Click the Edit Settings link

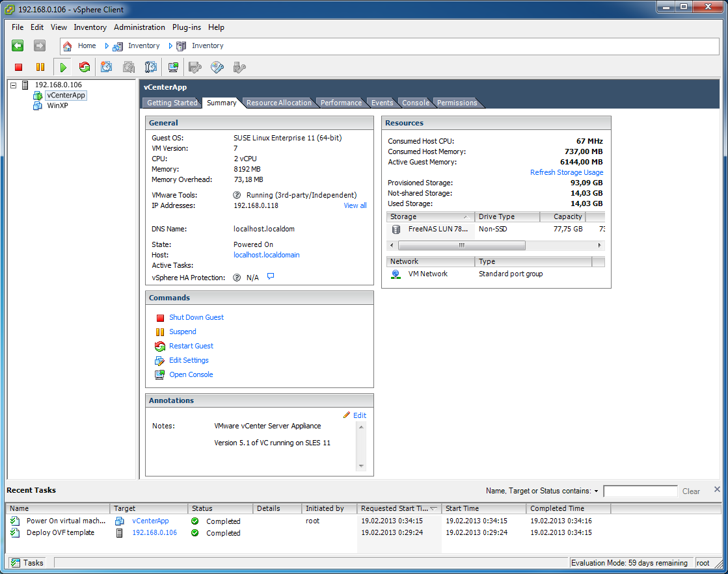pyautogui.click(x=189, y=361)
